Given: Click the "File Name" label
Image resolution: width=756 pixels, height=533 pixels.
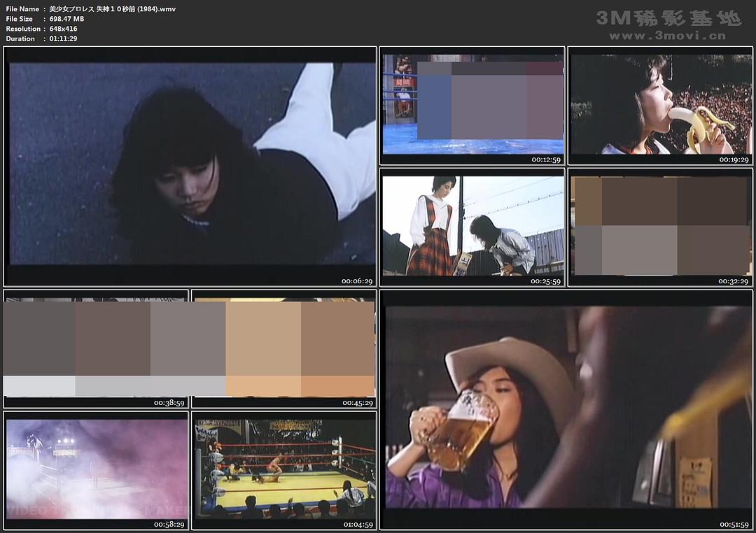Looking at the screenshot, I should point(22,9).
